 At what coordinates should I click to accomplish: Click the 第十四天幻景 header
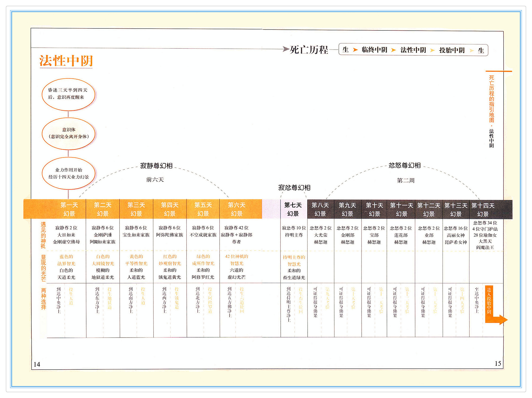coord(483,210)
